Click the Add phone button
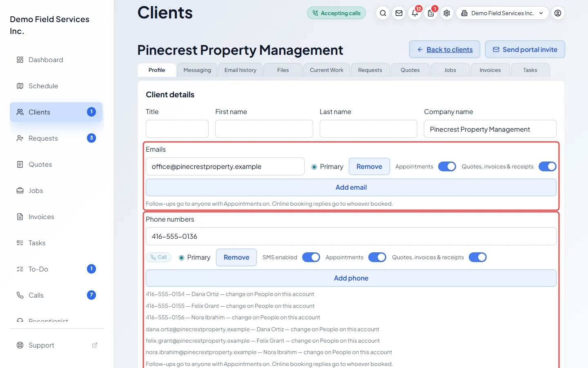588x368 pixels. click(351, 278)
